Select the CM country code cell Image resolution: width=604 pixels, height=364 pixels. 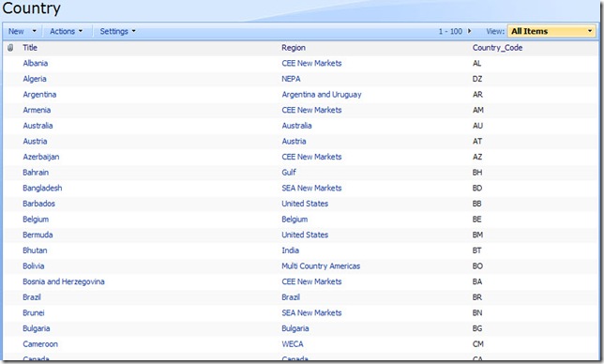(x=478, y=344)
